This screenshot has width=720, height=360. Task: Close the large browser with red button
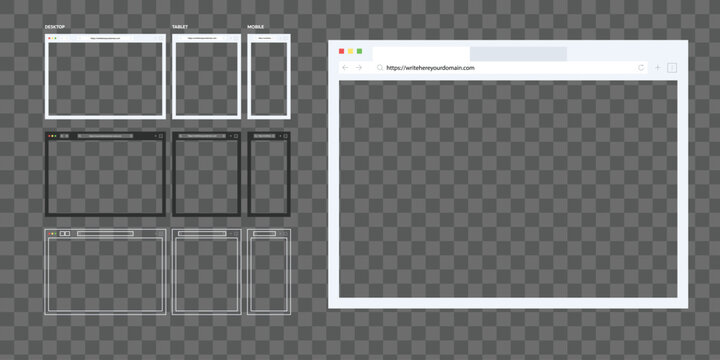(x=341, y=51)
